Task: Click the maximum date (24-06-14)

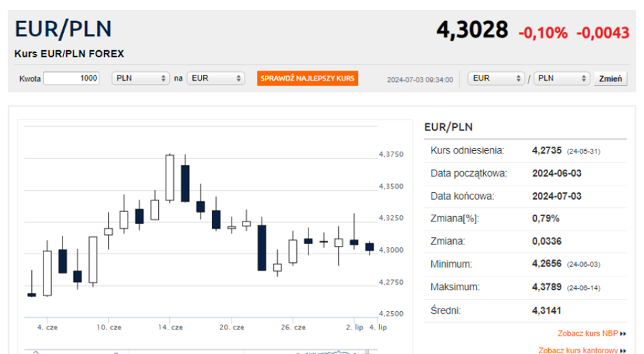Action: pos(584,288)
